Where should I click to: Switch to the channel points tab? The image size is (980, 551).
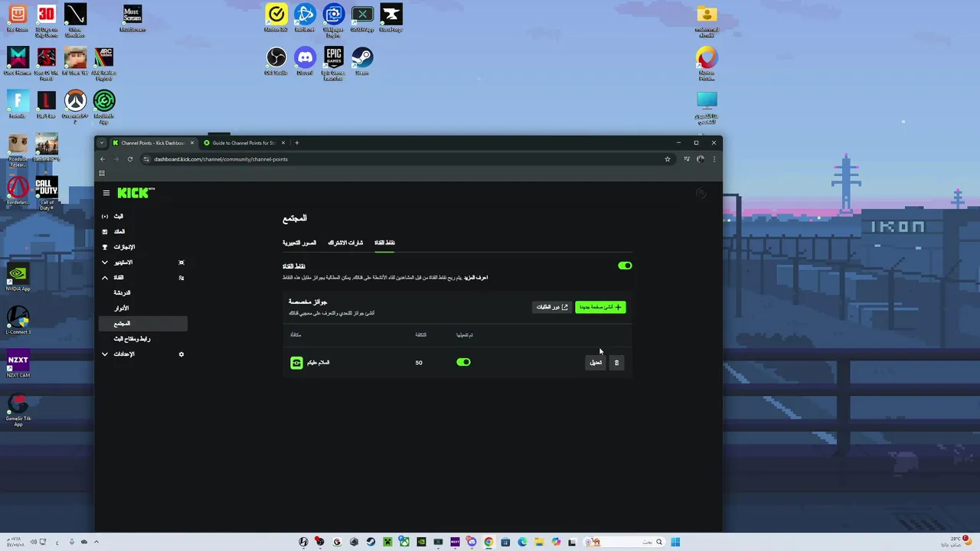(x=384, y=243)
